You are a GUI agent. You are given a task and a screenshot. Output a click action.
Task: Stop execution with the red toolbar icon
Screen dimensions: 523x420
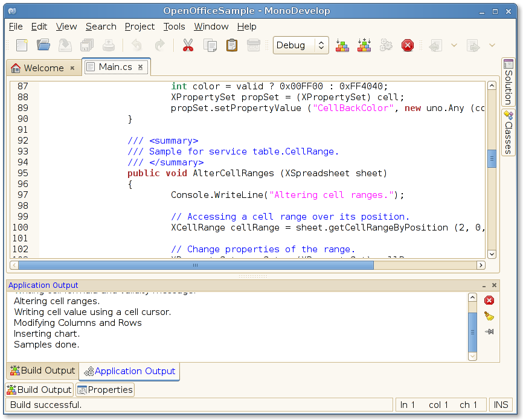[x=408, y=45]
